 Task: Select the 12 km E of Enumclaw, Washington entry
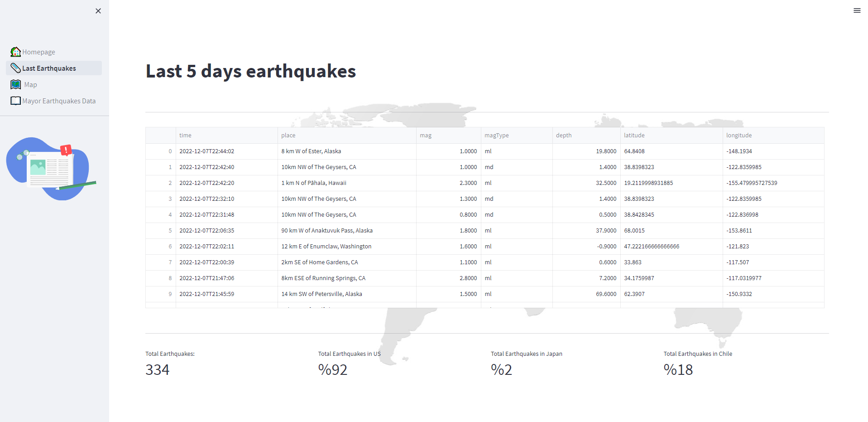click(326, 246)
